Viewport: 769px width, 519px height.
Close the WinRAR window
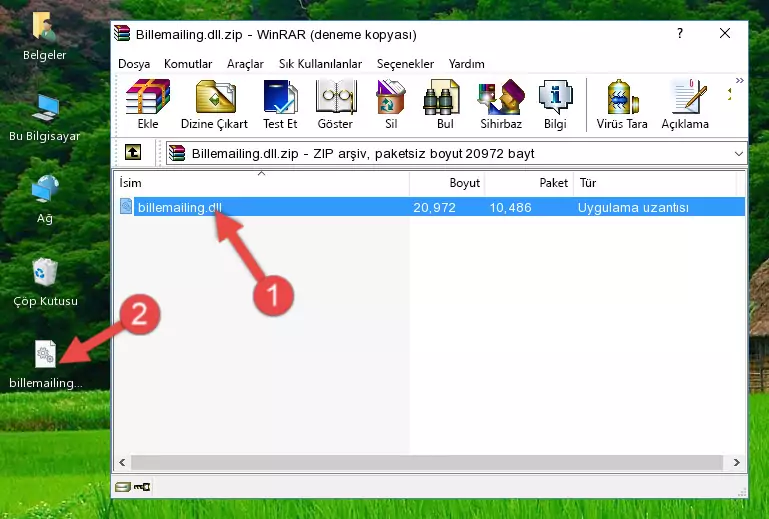[x=725, y=33]
